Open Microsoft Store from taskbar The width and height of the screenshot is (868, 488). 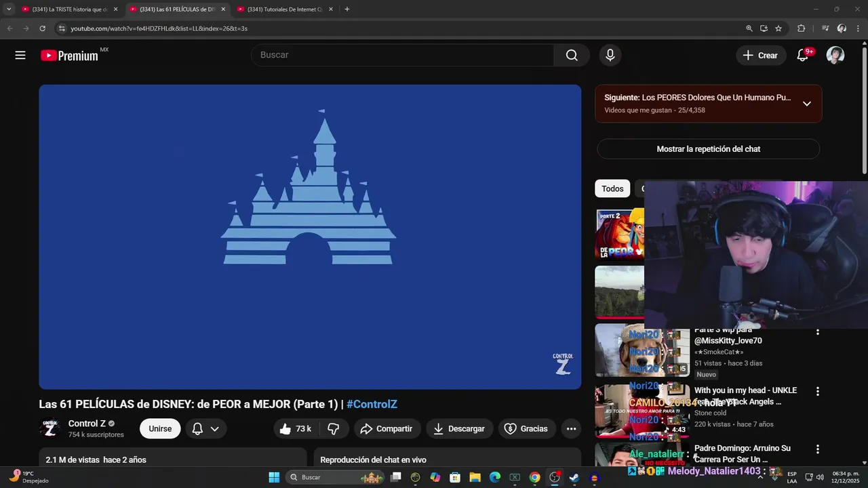coord(455,477)
